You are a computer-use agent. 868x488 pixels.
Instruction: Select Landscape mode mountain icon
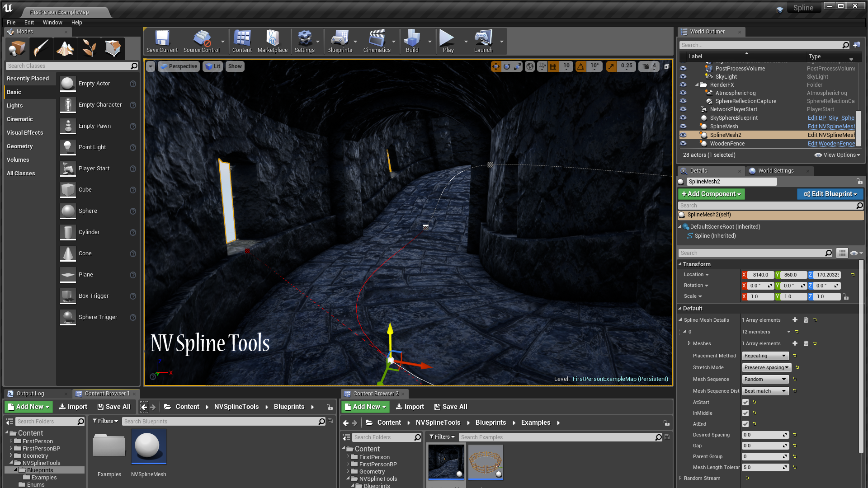coord(65,48)
